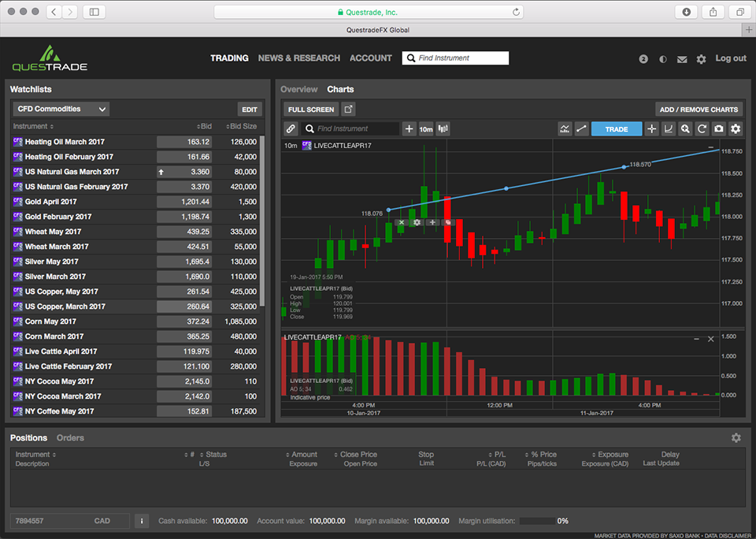Click the plus icon on the trendline toolbar
The width and height of the screenshot is (756, 539).
[432, 222]
